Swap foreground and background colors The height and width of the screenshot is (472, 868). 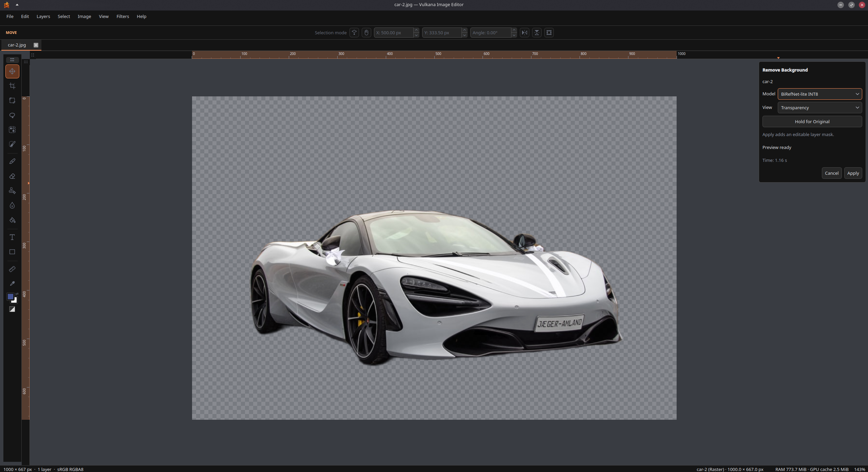tap(17, 294)
